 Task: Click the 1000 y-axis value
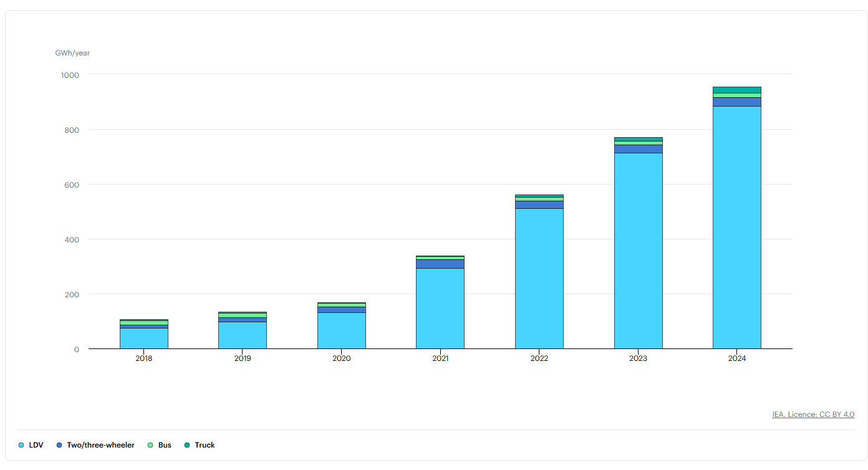(70, 75)
